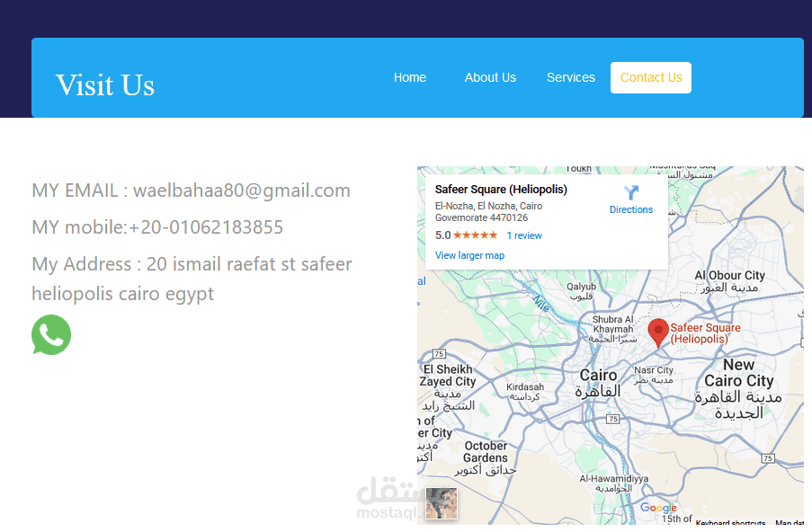The width and height of the screenshot is (812, 532).
Task: Click the New Cairo City map label
Action: [739, 373]
